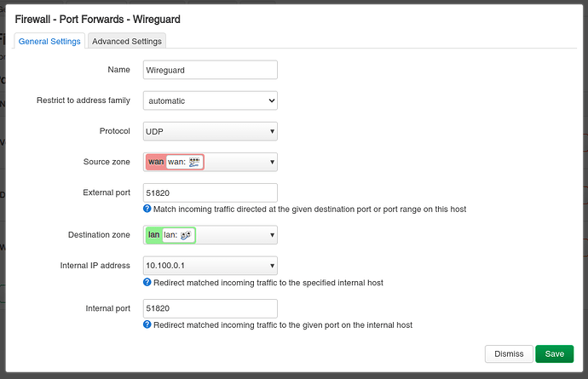Dismiss the port forward dialog
Screen dimensions: 588x379
coord(509,354)
